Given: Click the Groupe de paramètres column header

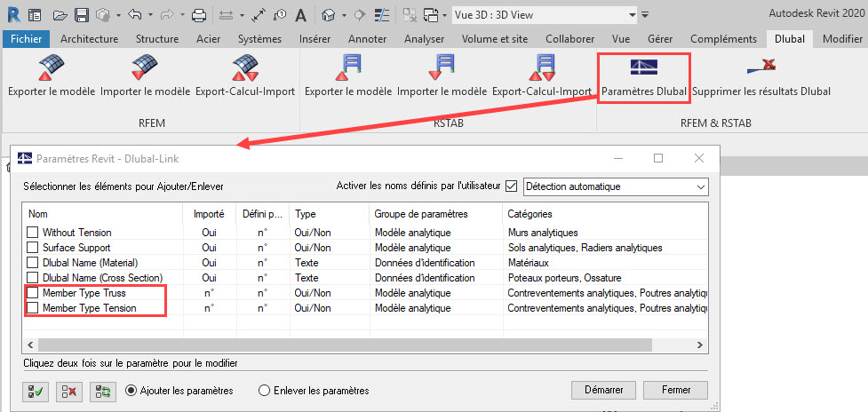Looking at the screenshot, I should coord(436,214).
